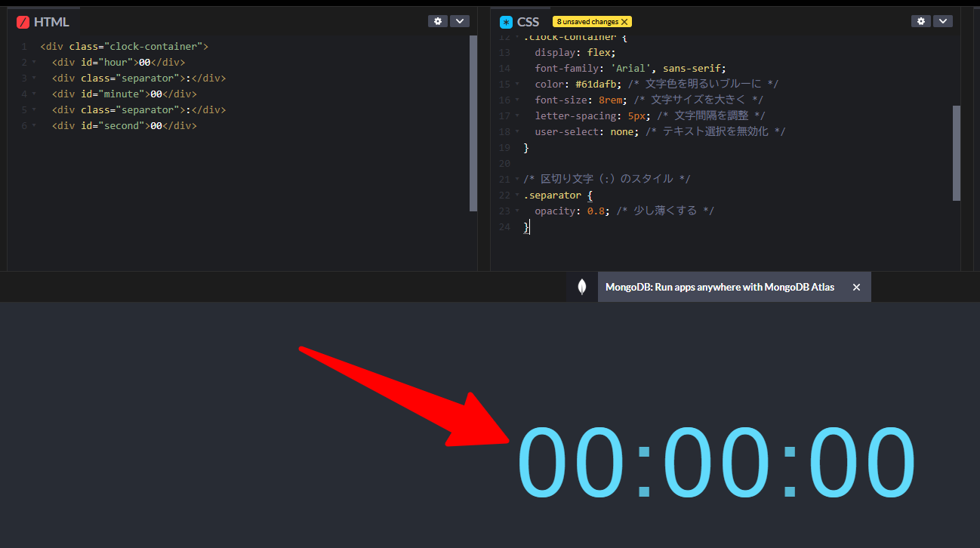
Task: Click the ".separator {" selector line
Action: 558,195
